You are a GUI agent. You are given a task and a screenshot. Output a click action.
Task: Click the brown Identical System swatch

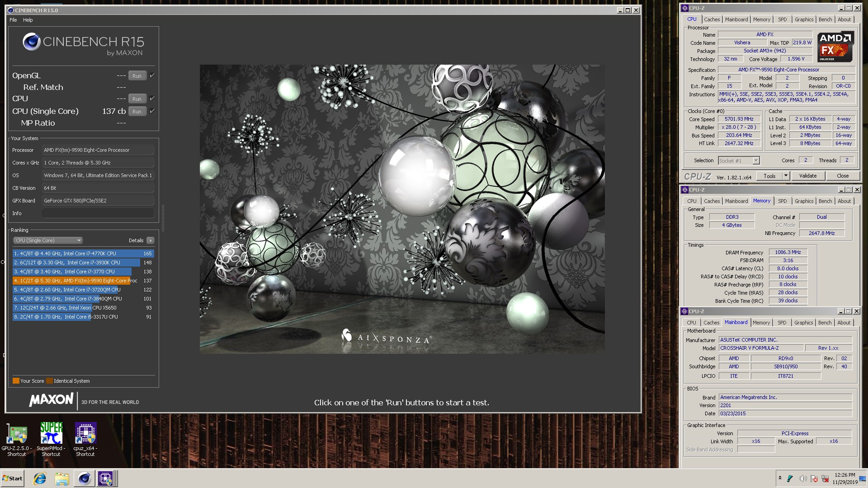tap(49, 381)
